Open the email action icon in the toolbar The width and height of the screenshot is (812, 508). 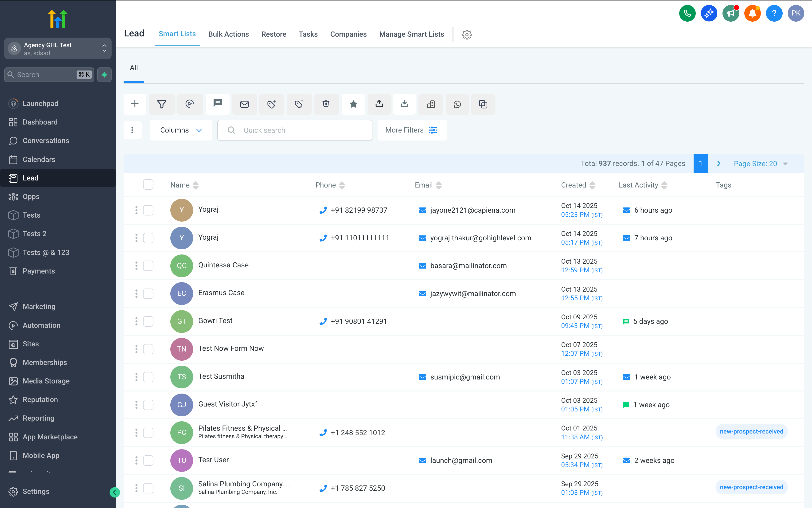tap(244, 104)
